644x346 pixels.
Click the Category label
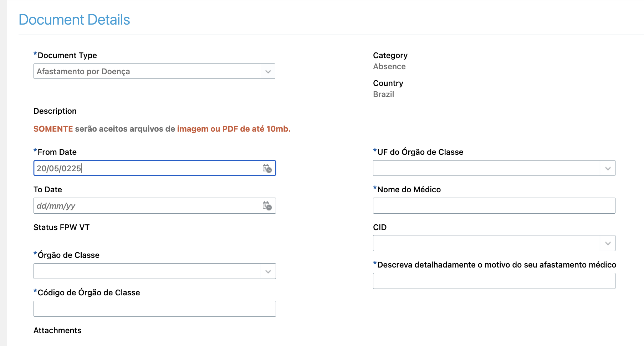point(390,55)
